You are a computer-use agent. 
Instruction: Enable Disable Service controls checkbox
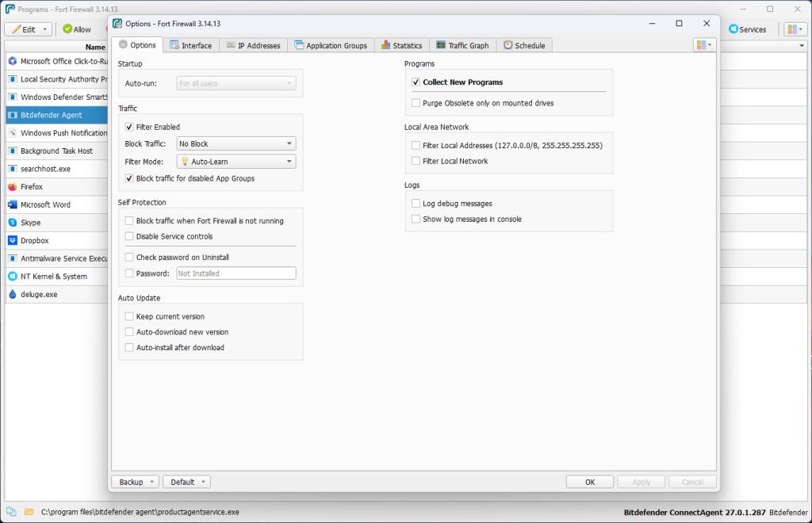(129, 236)
